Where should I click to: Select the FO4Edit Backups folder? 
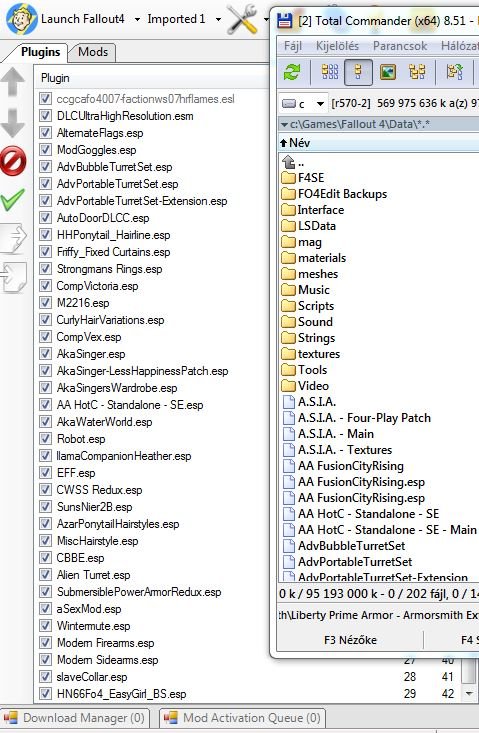click(x=343, y=194)
